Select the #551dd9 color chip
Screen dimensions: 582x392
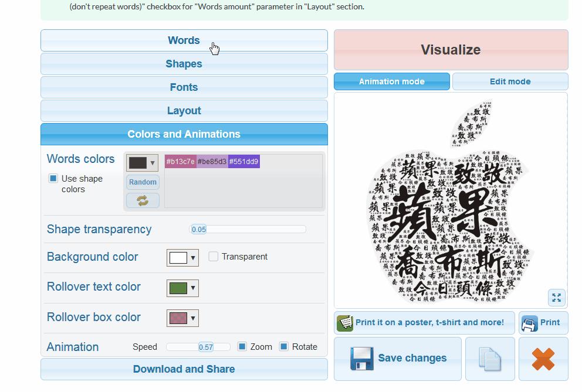[243, 162]
